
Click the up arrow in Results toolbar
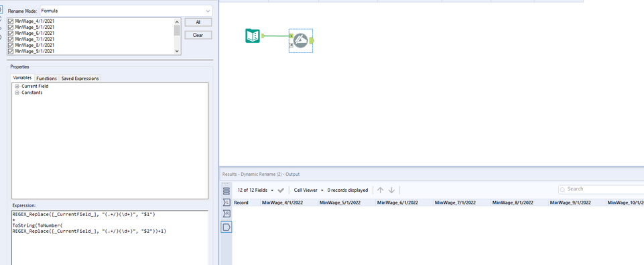[381, 190]
